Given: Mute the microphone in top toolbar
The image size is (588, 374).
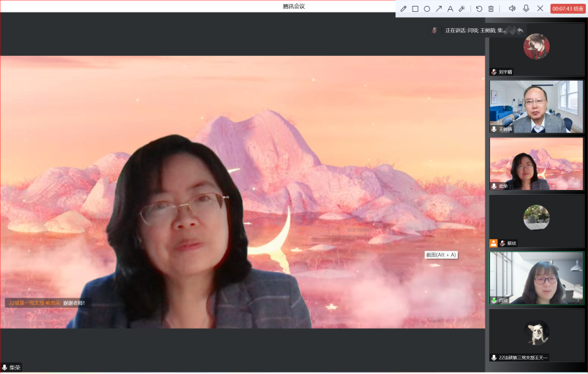Looking at the screenshot, I should tap(526, 9).
